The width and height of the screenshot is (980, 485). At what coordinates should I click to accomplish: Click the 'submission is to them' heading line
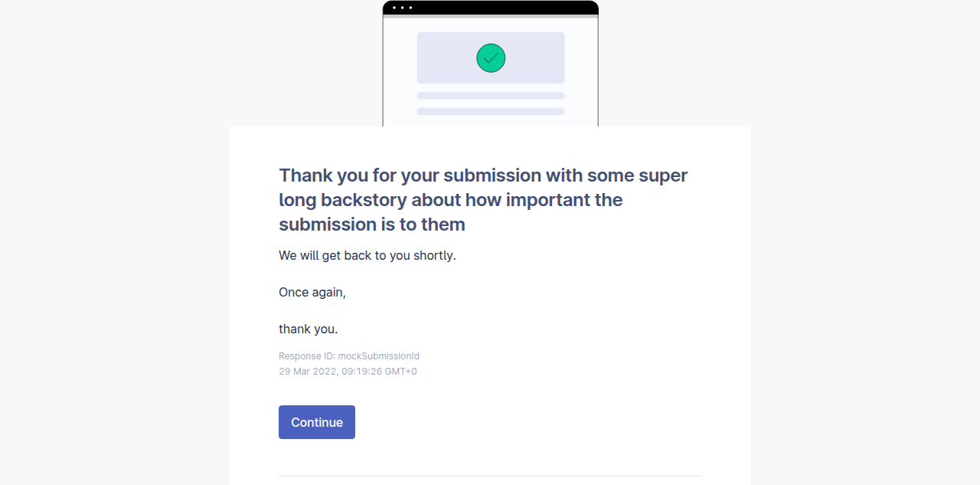click(x=372, y=224)
